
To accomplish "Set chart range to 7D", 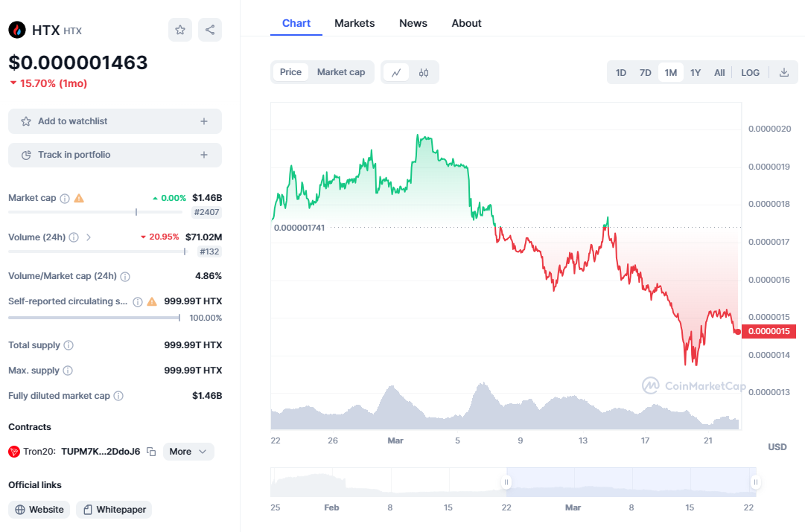I will [646, 72].
